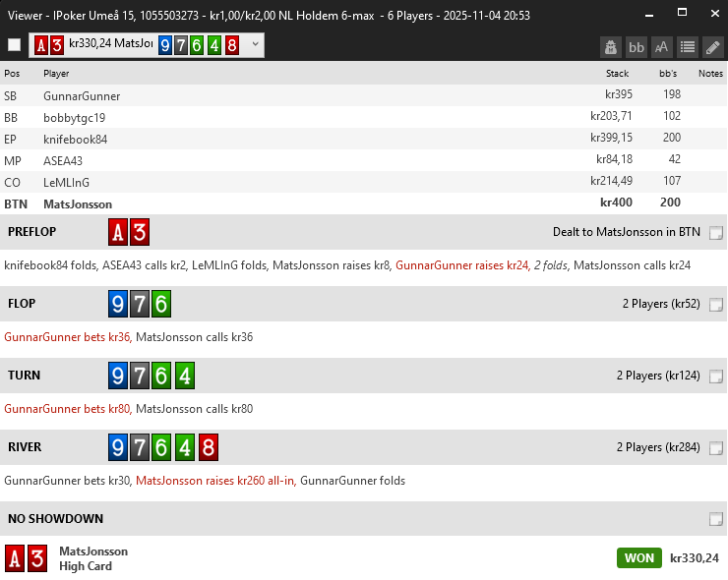Open the hand selector dropdown arrow

pos(255,45)
